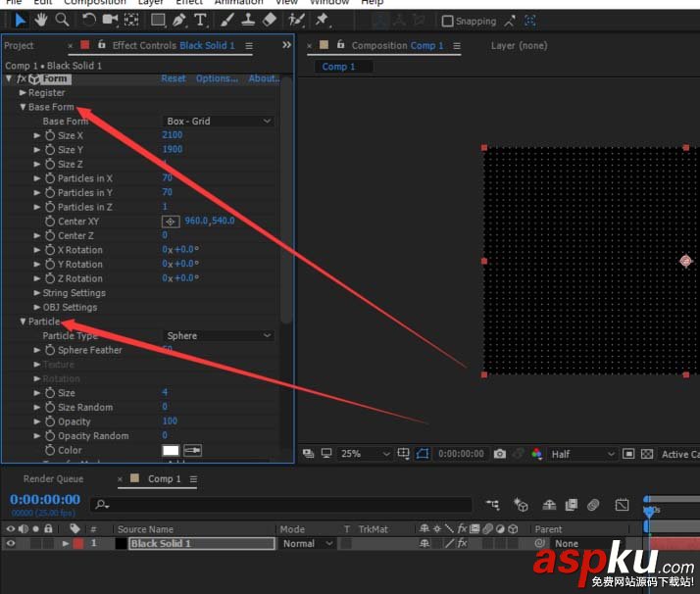Image resolution: width=700 pixels, height=594 pixels.
Task: Open Normal blending mode dropdown
Action: 306,544
